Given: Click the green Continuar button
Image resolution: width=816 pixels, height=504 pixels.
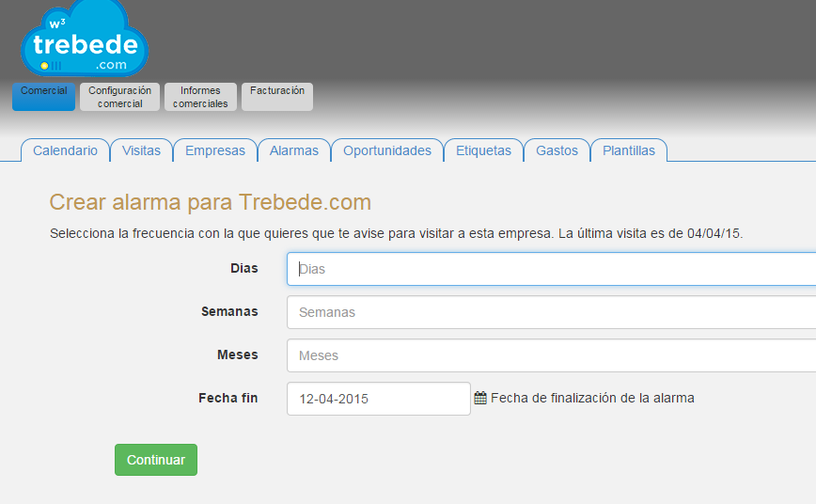Looking at the screenshot, I should coord(156,460).
